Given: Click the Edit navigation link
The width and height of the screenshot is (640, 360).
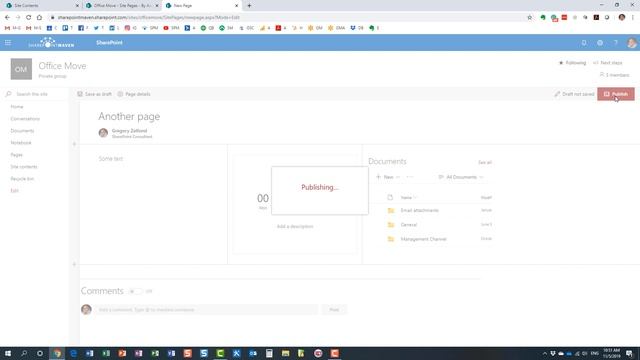Looking at the screenshot, I should click(x=14, y=191).
